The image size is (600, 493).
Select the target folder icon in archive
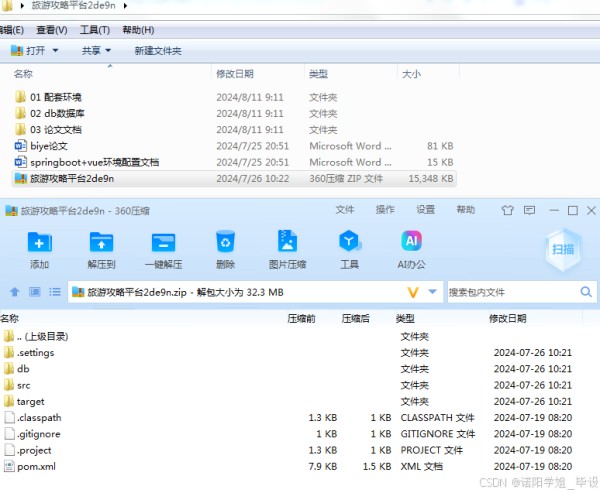[9, 401]
